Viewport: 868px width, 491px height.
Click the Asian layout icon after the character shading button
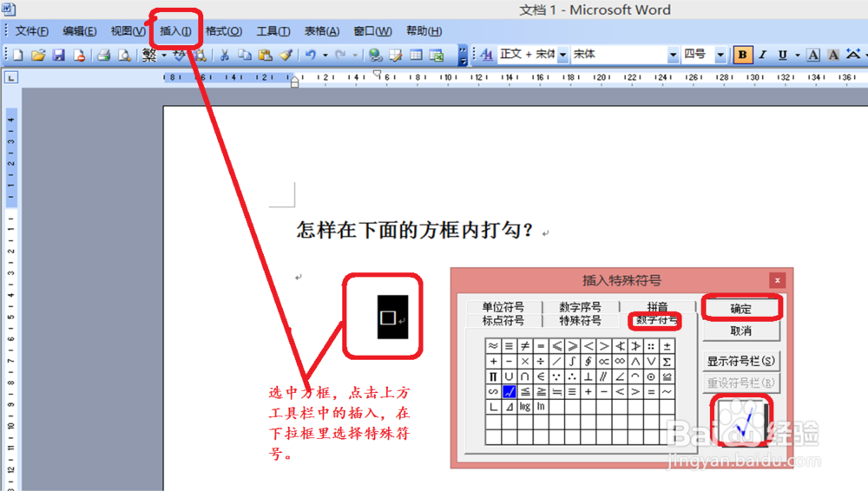853,55
